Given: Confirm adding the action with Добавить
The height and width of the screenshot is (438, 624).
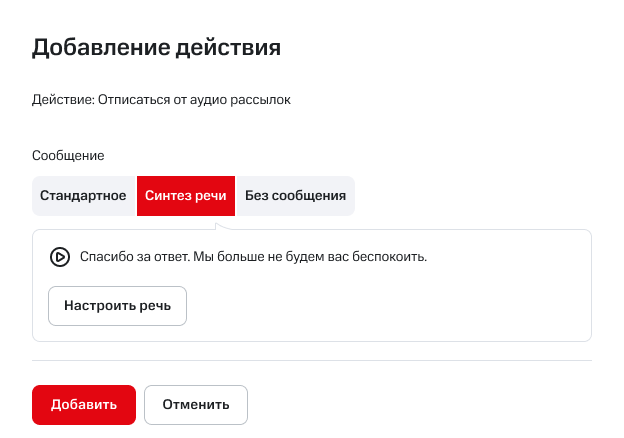Looking at the screenshot, I should coord(84,405).
